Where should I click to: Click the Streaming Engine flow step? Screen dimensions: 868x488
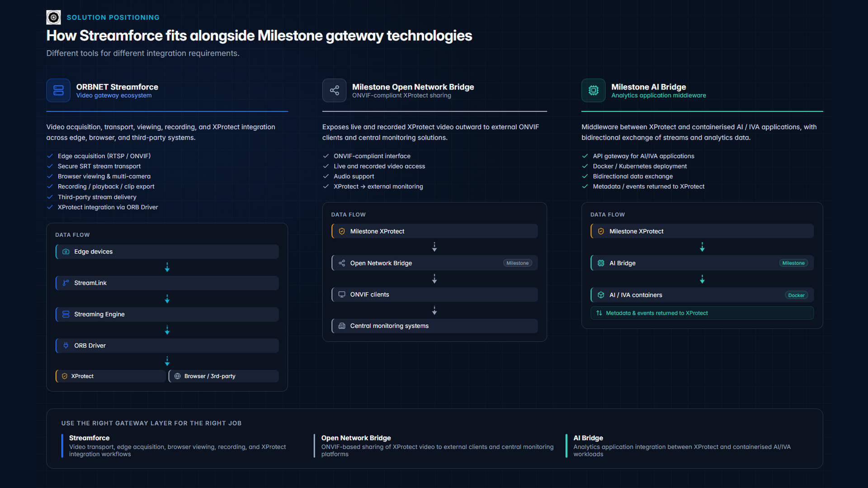167,314
